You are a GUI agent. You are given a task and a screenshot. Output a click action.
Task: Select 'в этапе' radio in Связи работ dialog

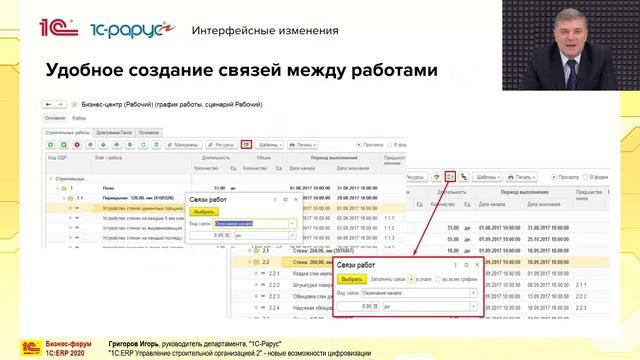coord(411,279)
